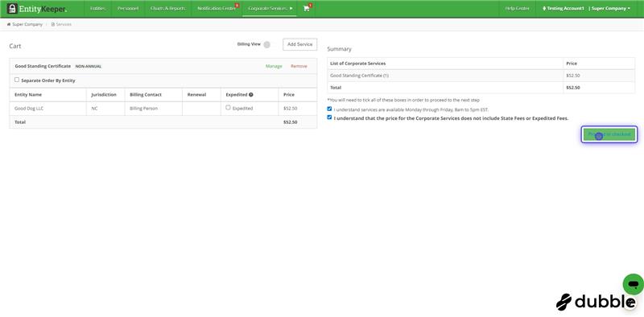This screenshot has height=317, width=644.
Task: Uncheck the State Fees acknowledgement checkbox
Action: (x=329, y=117)
